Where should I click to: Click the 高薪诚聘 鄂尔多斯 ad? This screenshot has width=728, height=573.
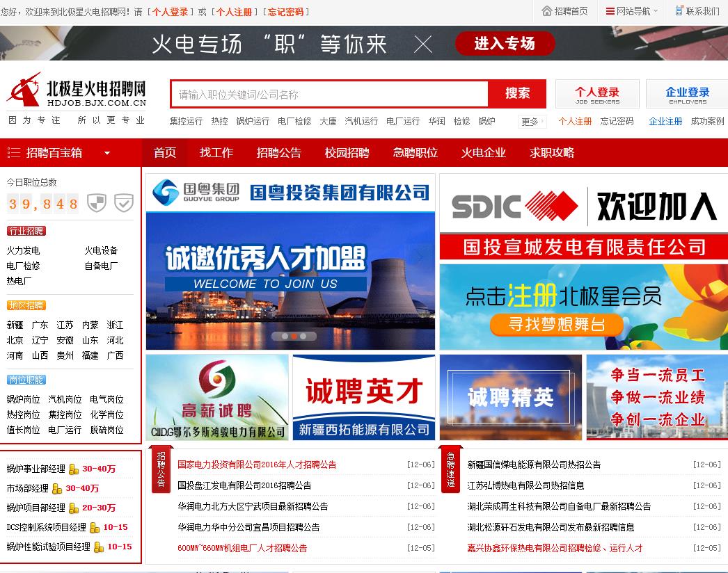pyautogui.click(x=217, y=398)
